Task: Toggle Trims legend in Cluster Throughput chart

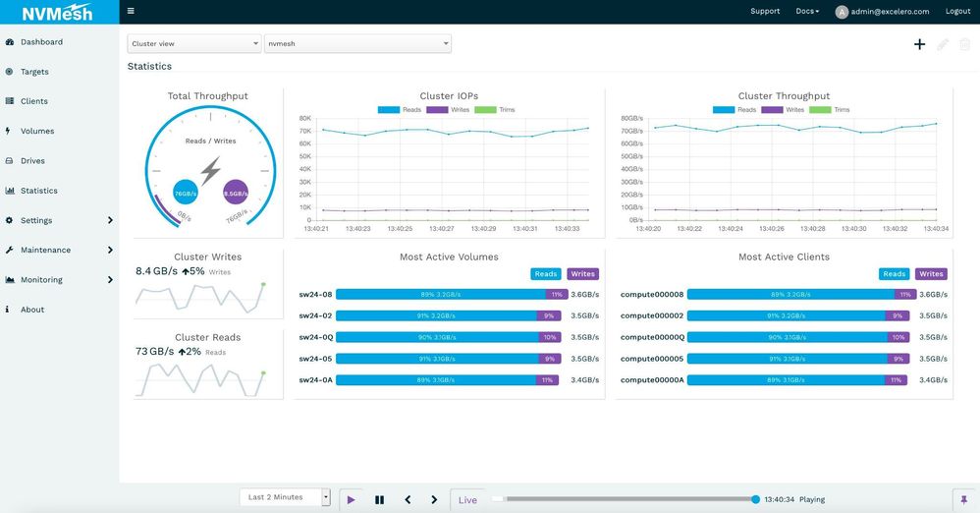Action: 830,109
